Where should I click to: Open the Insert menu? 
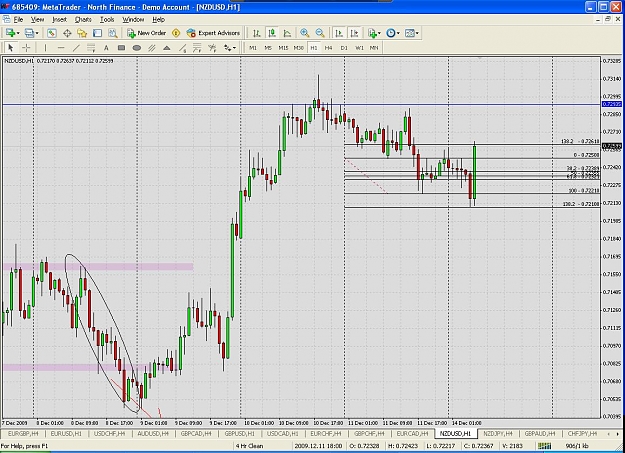[x=60, y=19]
